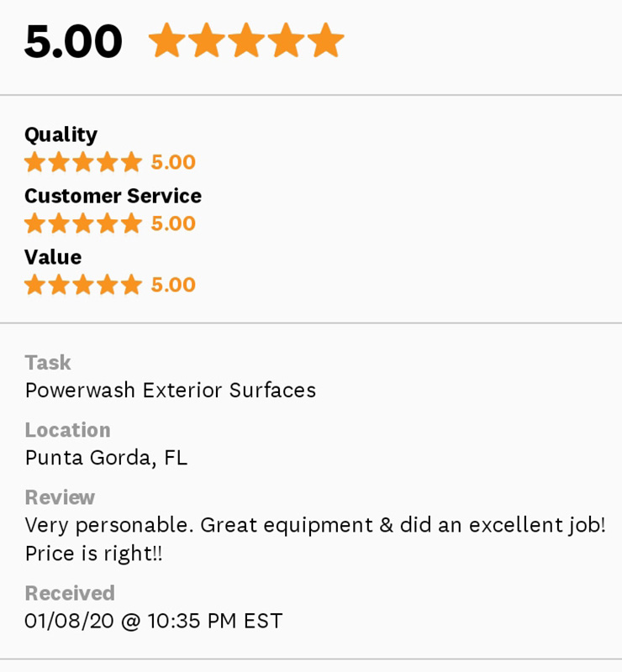Click the orange 5.00 score beside Quality stars
The height and width of the screenshot is (672, 622).
tap(173, 162)
